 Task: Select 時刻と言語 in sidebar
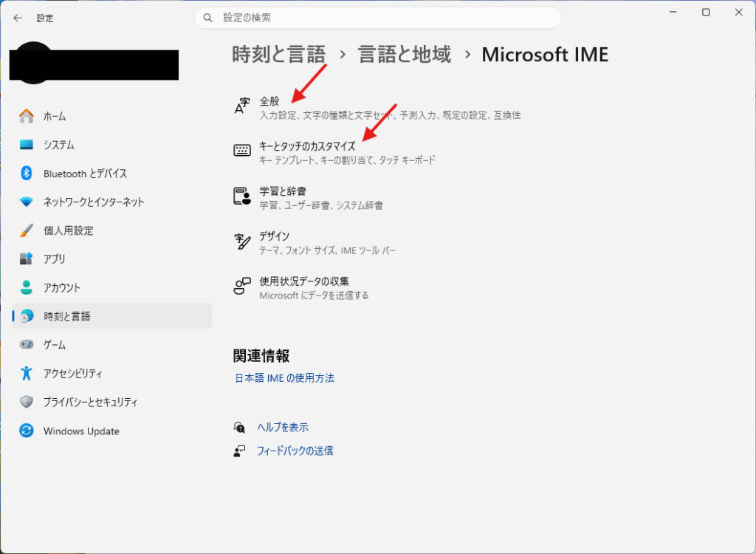112,316
